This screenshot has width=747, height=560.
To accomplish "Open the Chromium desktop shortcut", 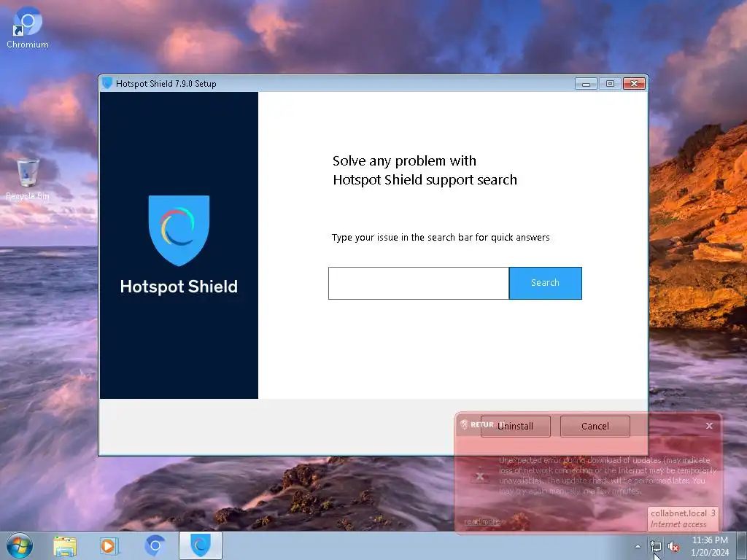I will [28, 28].
